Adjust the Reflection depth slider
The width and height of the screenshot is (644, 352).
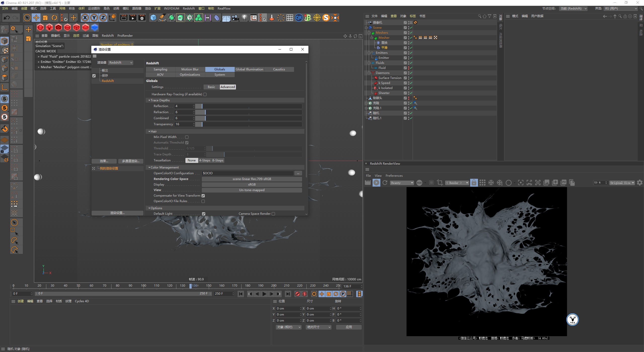[249, 106]
